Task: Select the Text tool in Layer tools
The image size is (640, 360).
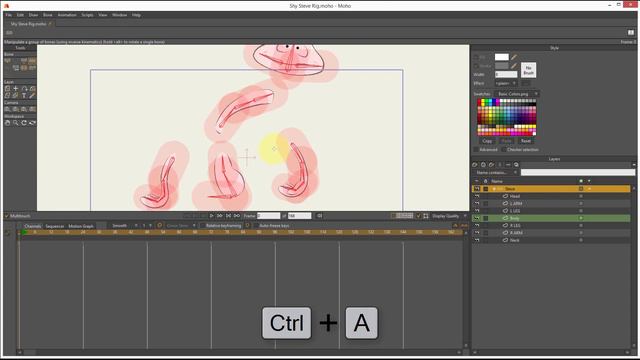Action: (24, 96)
